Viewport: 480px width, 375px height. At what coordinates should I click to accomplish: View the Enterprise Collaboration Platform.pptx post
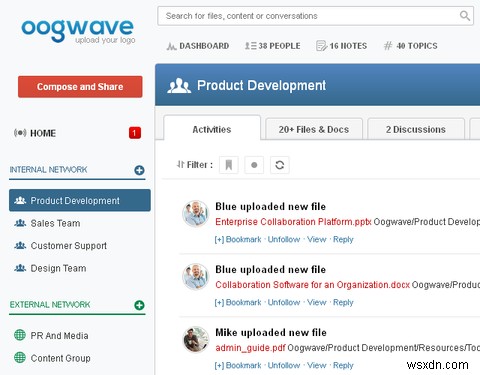pyautogui.click(x=316, y=239)
